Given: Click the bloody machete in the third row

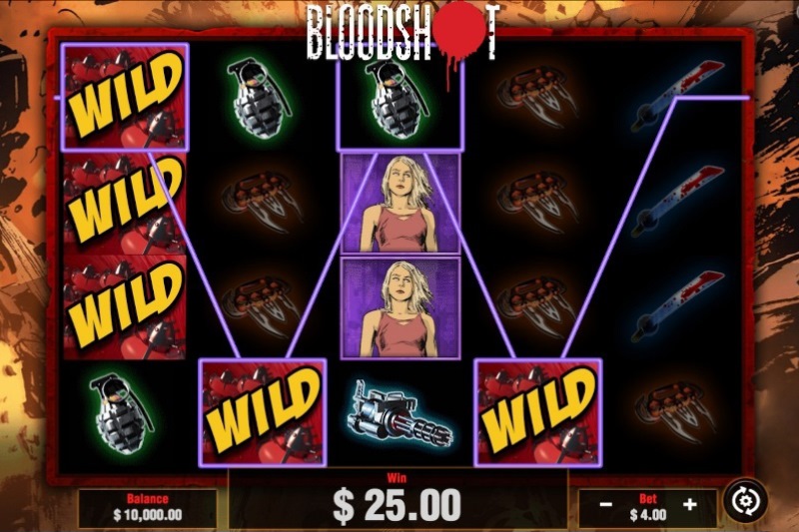Looking at the screenshot, I should coord(677,306).
